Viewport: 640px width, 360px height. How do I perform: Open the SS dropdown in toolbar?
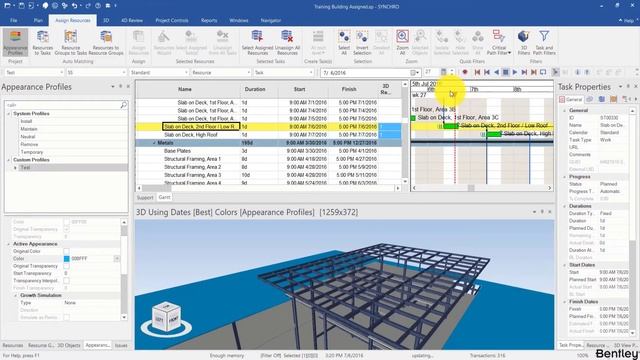point(124,72)
